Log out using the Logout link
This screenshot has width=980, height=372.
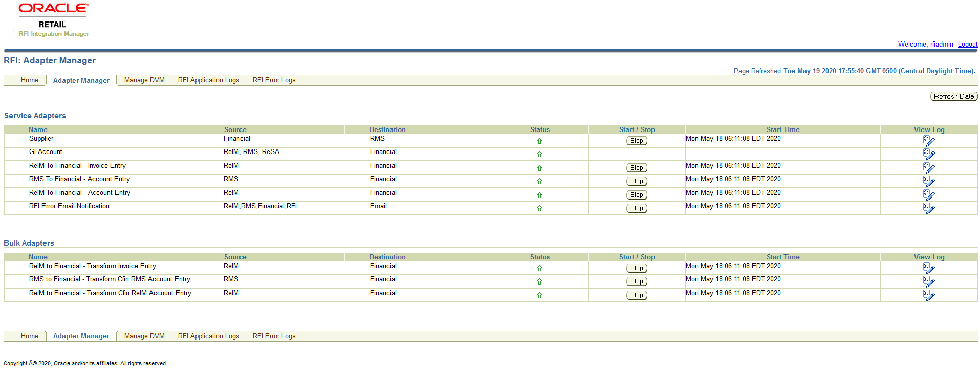coord(968,45)
